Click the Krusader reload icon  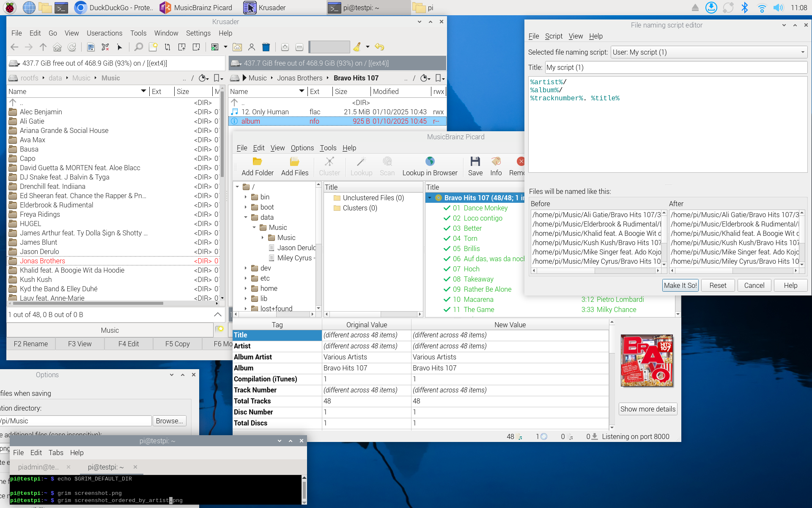pyautogui.click(x=72, y=47)
